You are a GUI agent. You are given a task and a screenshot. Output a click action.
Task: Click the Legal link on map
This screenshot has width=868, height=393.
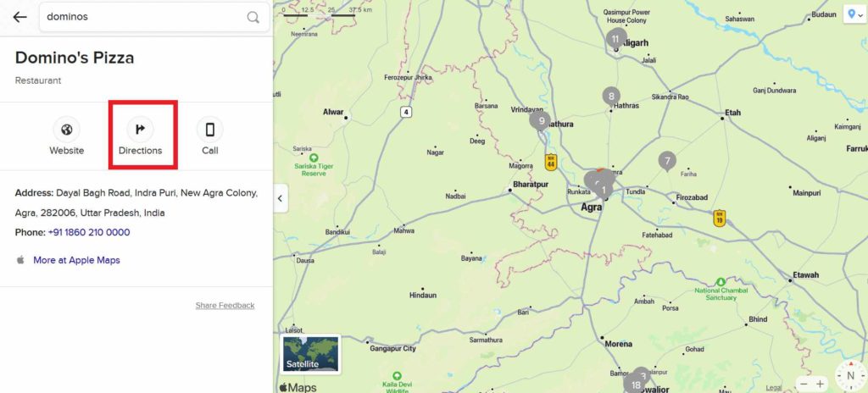click(x=774, y=387)
